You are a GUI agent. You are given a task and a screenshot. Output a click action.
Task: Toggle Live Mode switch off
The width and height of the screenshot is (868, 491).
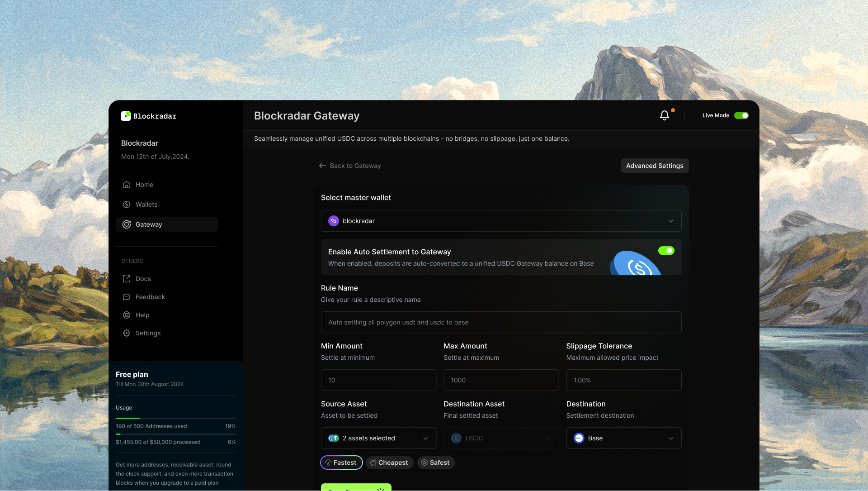[741, 115]
